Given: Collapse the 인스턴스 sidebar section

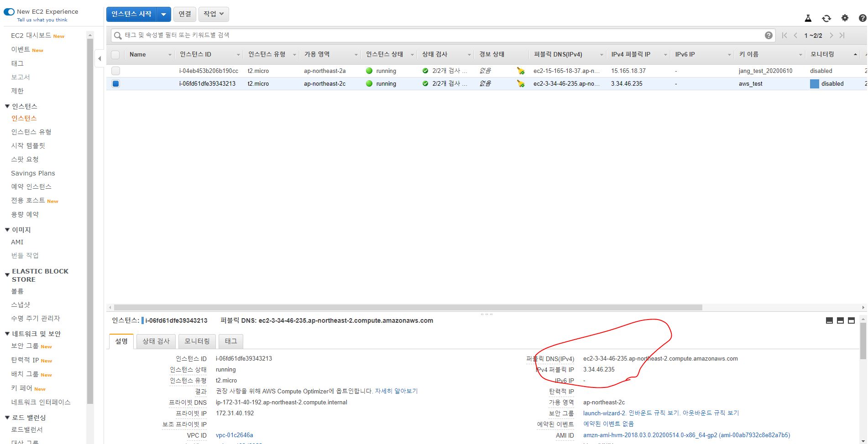Looking at the screenshot, I should tap(7, 106).
